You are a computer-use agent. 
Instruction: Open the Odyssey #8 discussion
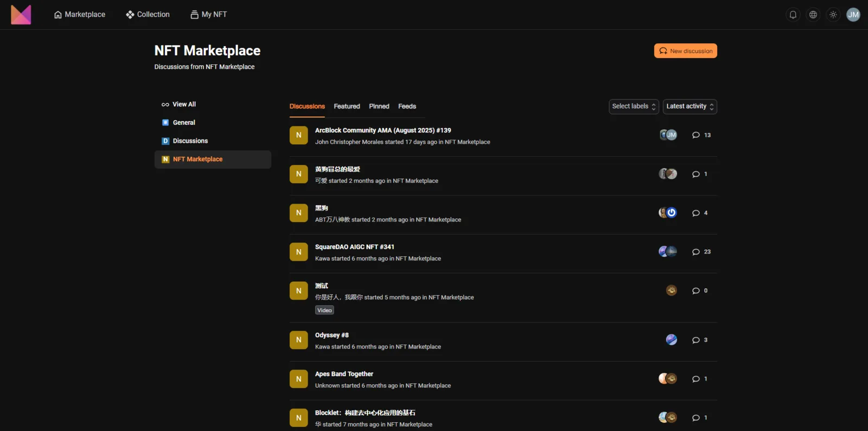[x=332, y=335]
